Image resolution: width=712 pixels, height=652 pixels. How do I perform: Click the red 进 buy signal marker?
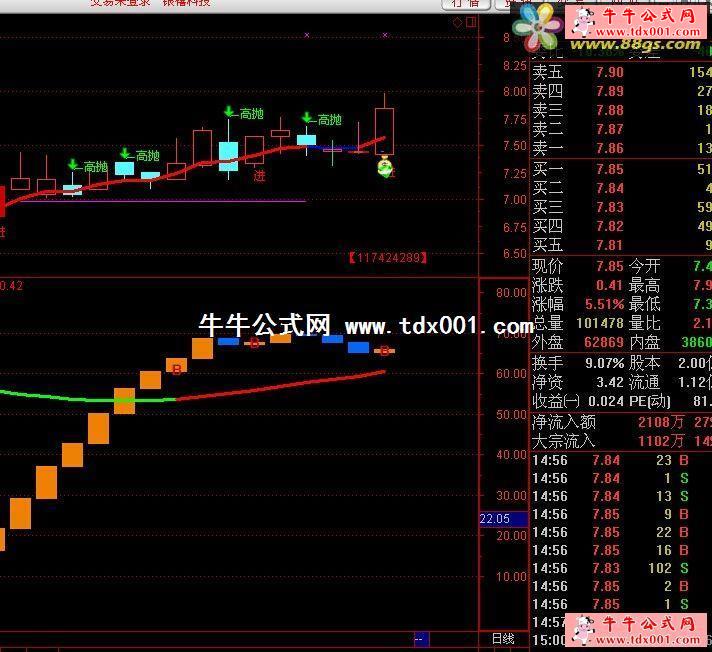coord(259,176)
